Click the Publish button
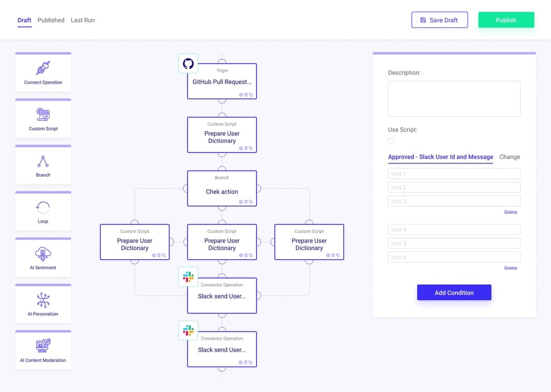The height and width of the screenshot is (392, 551). coord(506,20)
